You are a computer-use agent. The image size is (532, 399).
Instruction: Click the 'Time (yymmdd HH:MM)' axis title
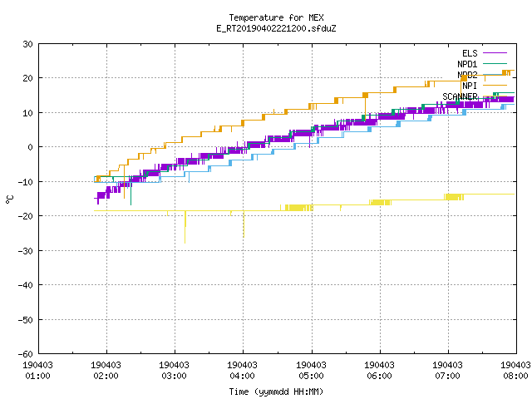[x=276, y=392]
